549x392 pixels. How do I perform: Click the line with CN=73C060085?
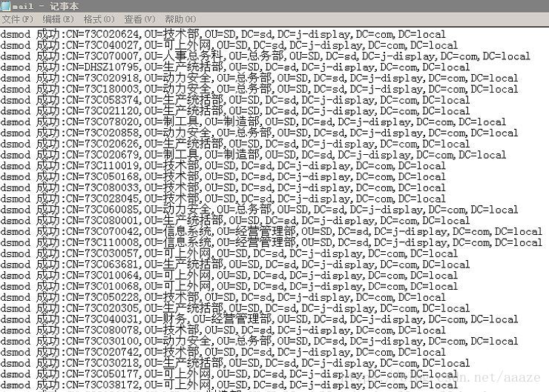[260, 210]
